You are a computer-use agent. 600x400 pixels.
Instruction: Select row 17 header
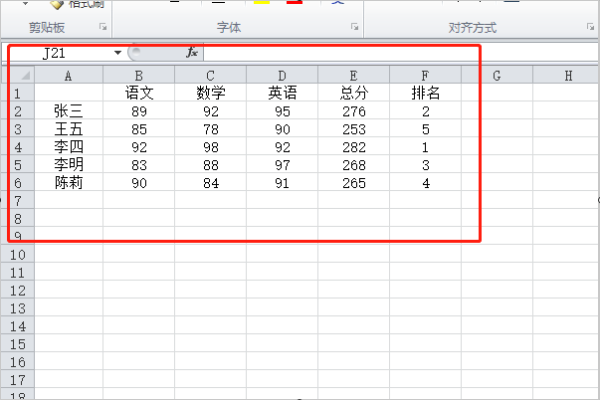(x=18, y=380)
